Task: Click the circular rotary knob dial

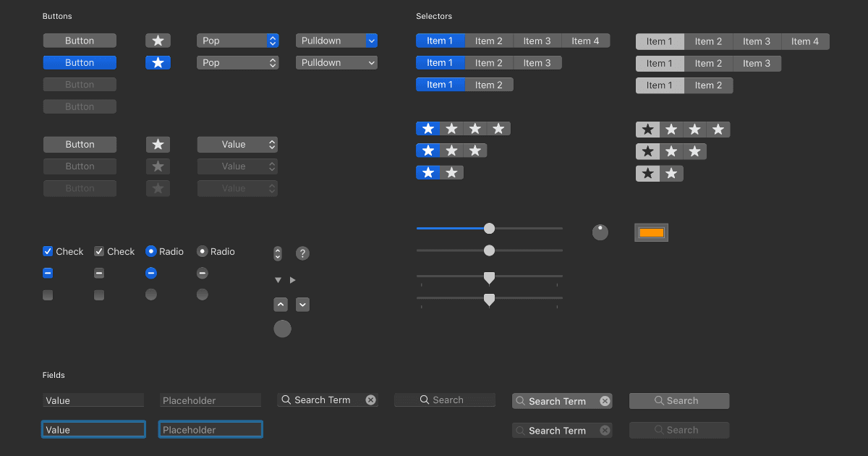Action: (x=600, y=232)
